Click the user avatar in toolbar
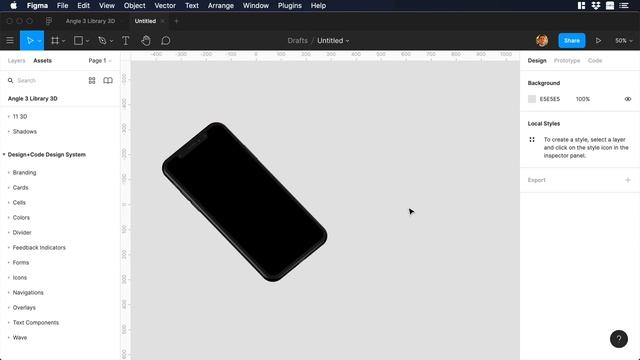The height and width of the screenshot is (360, 640). pos(542,40)
